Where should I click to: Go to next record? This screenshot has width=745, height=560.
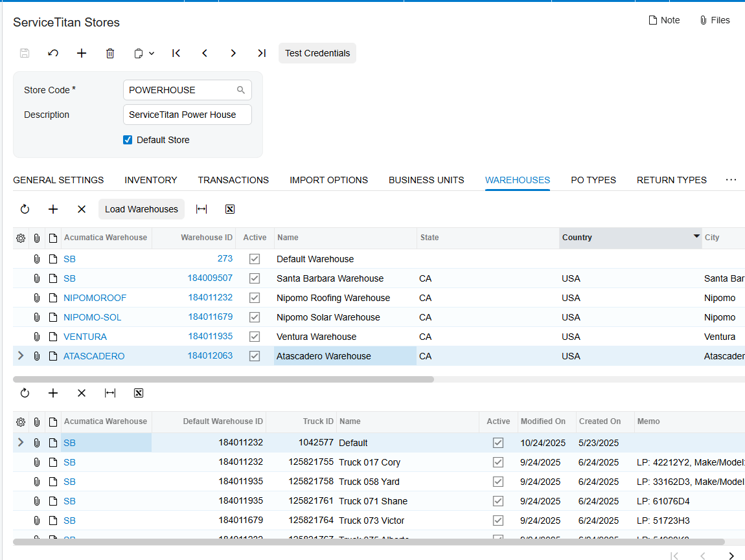[233, 53]
